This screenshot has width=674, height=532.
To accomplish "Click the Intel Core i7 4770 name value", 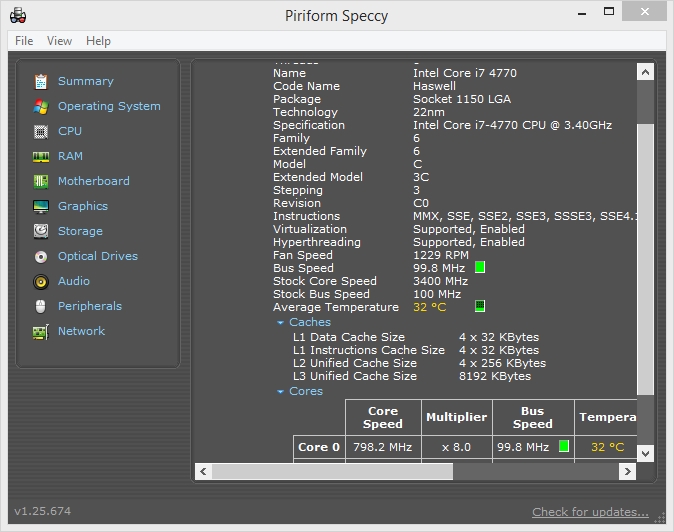I will [465, 73].
